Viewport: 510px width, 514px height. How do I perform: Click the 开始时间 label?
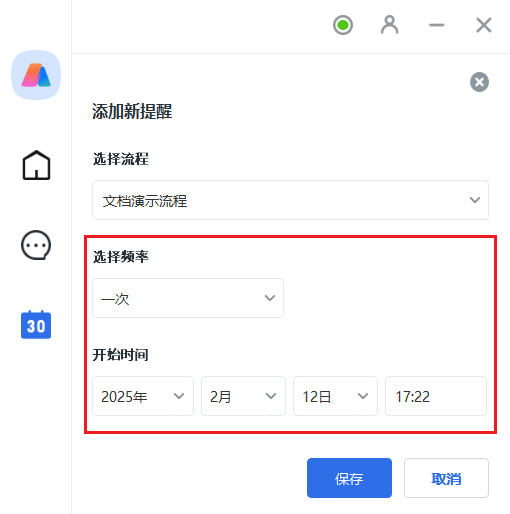(x=121, y=355)
